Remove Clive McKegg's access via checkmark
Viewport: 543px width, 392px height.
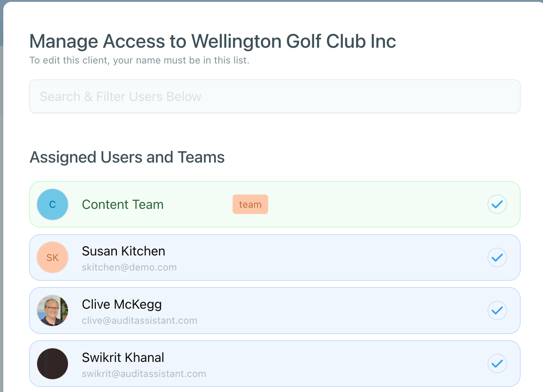click(x=497, y=311)
